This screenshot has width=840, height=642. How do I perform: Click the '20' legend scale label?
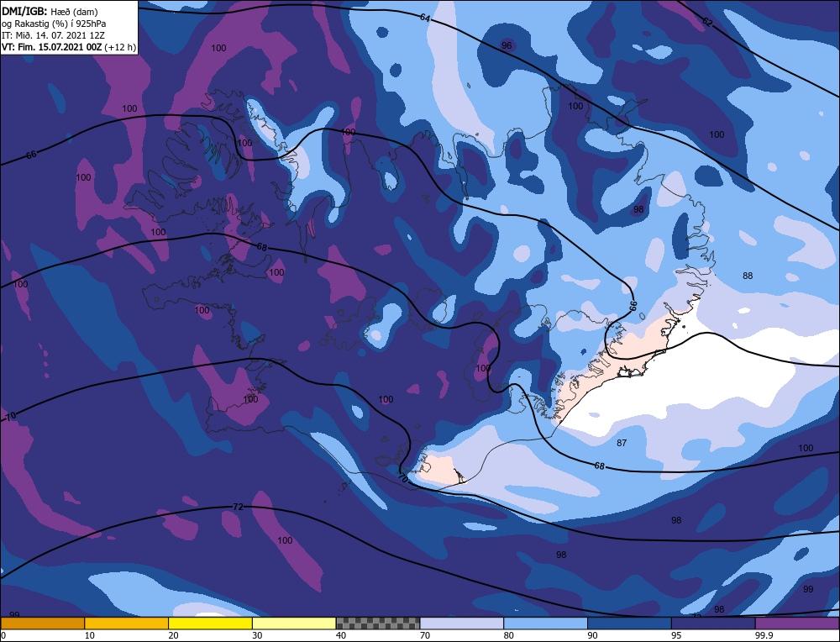click(x=174, y=635)
